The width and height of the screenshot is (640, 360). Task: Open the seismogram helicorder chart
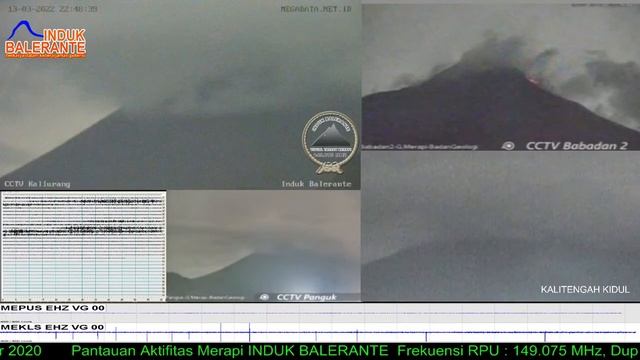coord(83,246)
